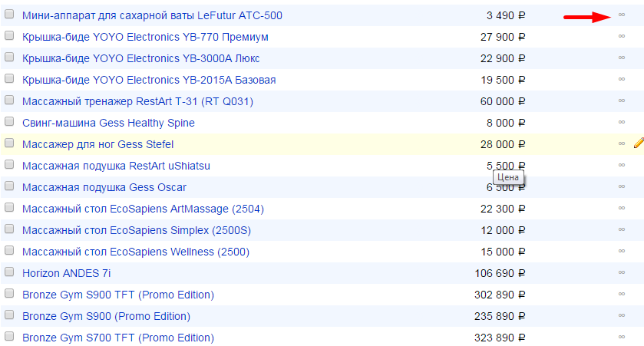This screenshot has height=346, width=644.
Task: Click infinity stock icon for Gess Oscar row
Action: [622, 186]
